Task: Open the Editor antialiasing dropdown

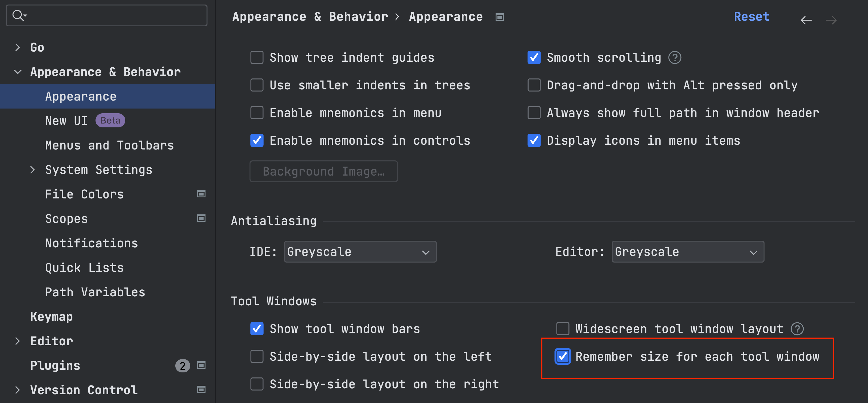Action: pos(687,252)
